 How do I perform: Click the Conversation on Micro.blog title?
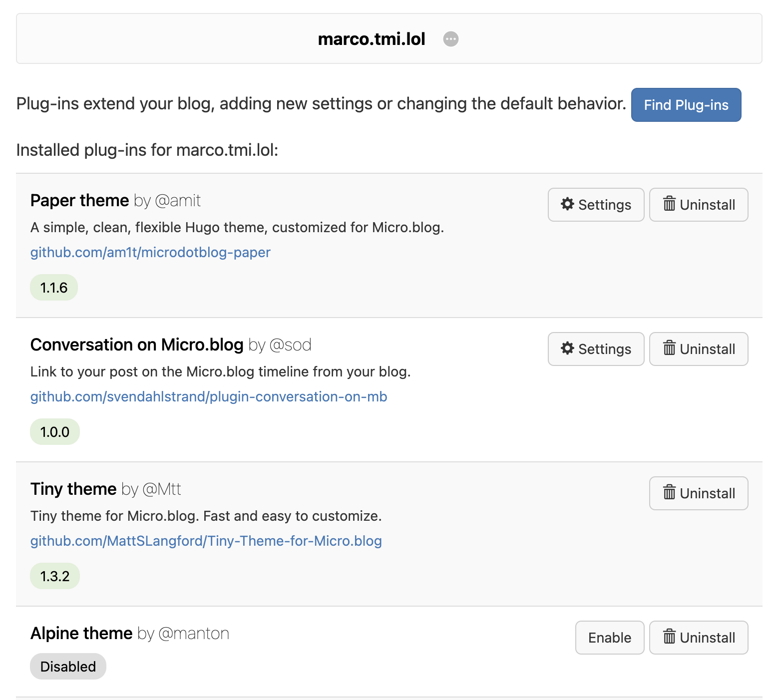[137, 345]
